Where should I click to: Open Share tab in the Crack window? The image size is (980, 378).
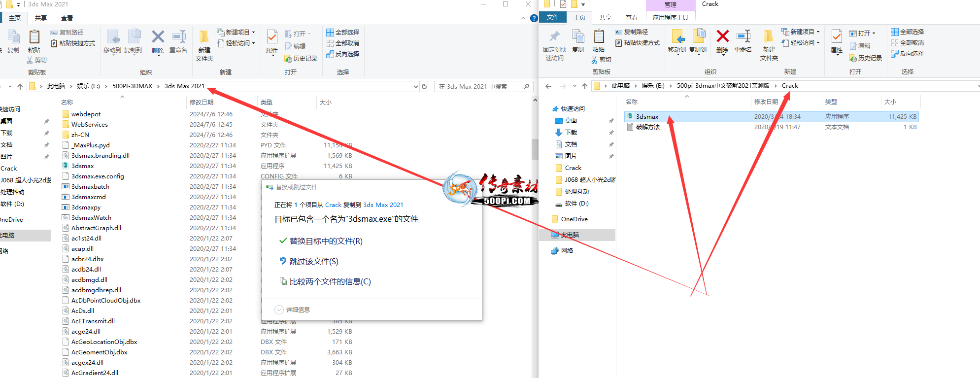pyautogui.click(x=606, y=17)
